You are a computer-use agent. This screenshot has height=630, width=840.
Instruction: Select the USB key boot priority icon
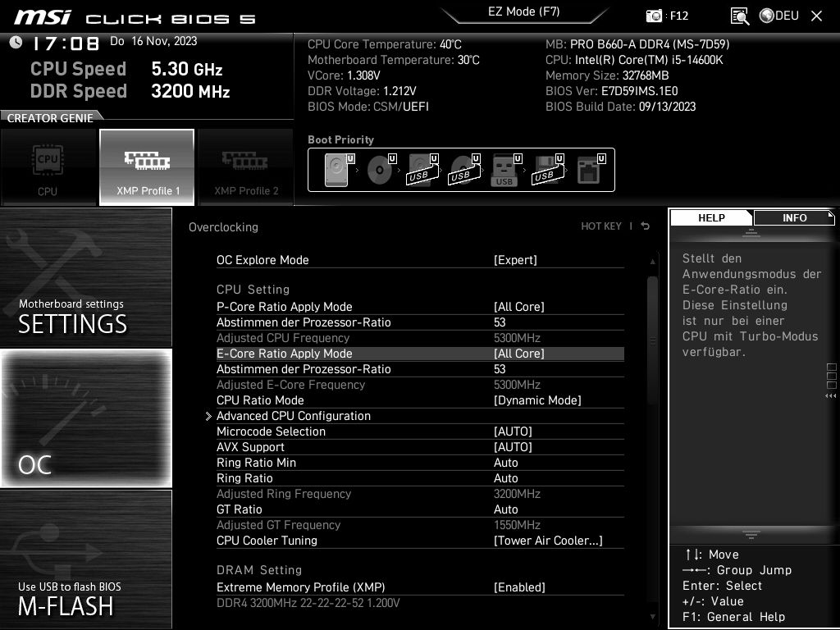pos(505,170)
